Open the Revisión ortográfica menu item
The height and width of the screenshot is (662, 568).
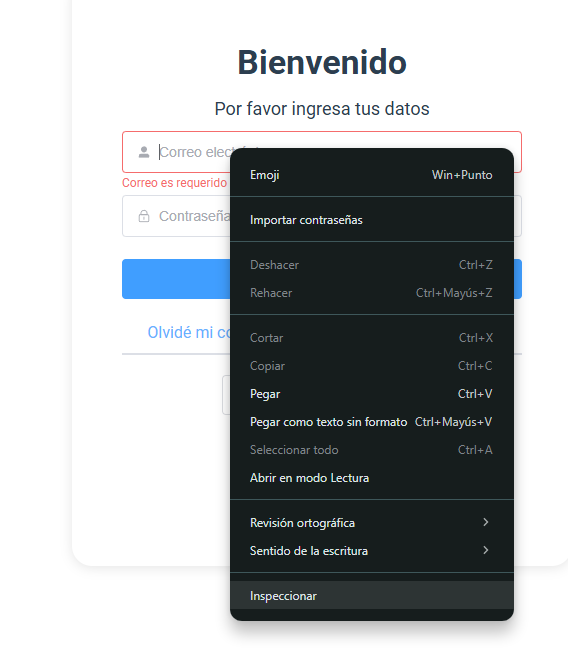click(x=372, y=523)
